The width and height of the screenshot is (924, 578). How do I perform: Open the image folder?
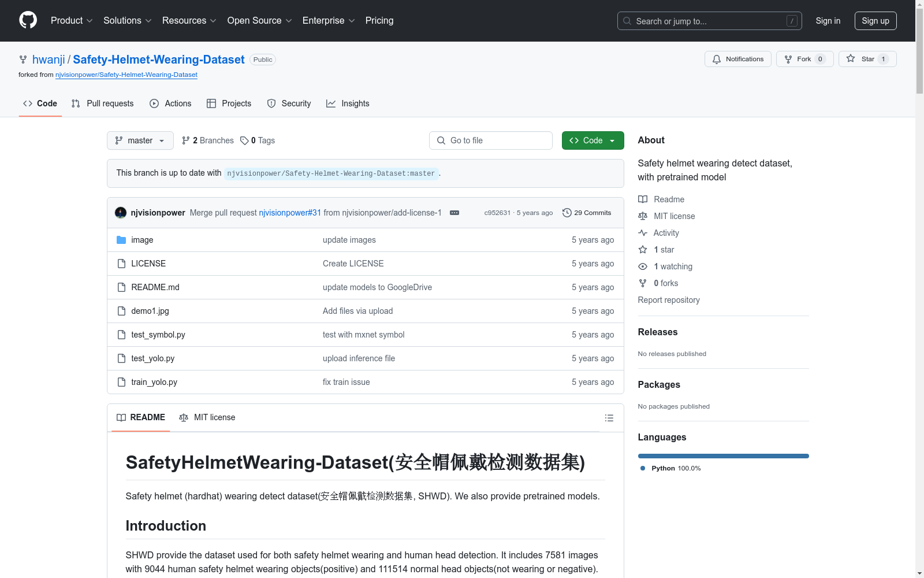(x=142, y=240)
